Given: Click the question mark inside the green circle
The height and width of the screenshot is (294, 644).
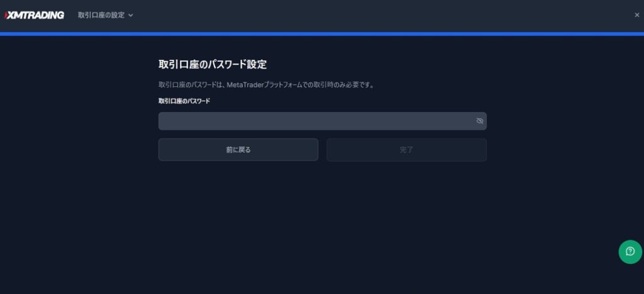Looking at the screenshot, I should [630, 252].
